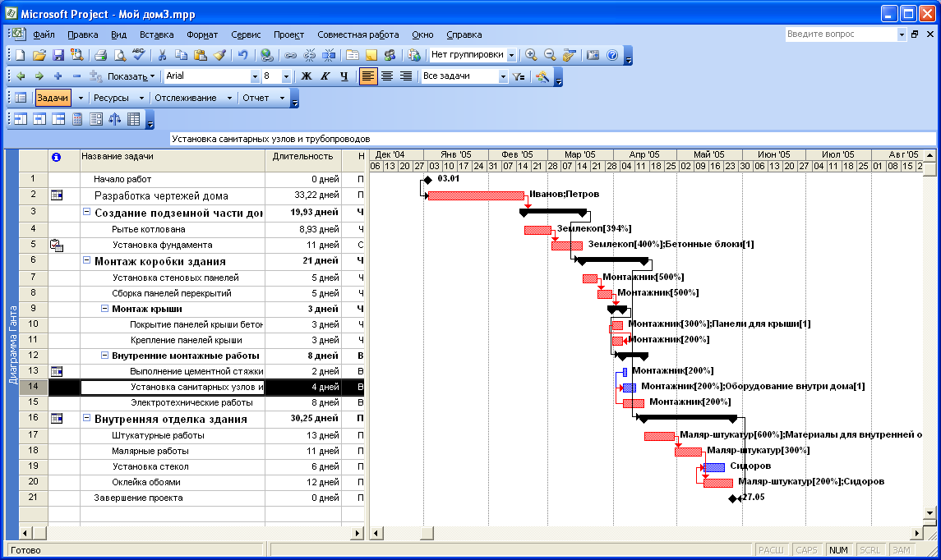
Task: Click the Gantt chart horizontal scrollbar thumb
Action: pyautogui.click(x=427, y=533)
